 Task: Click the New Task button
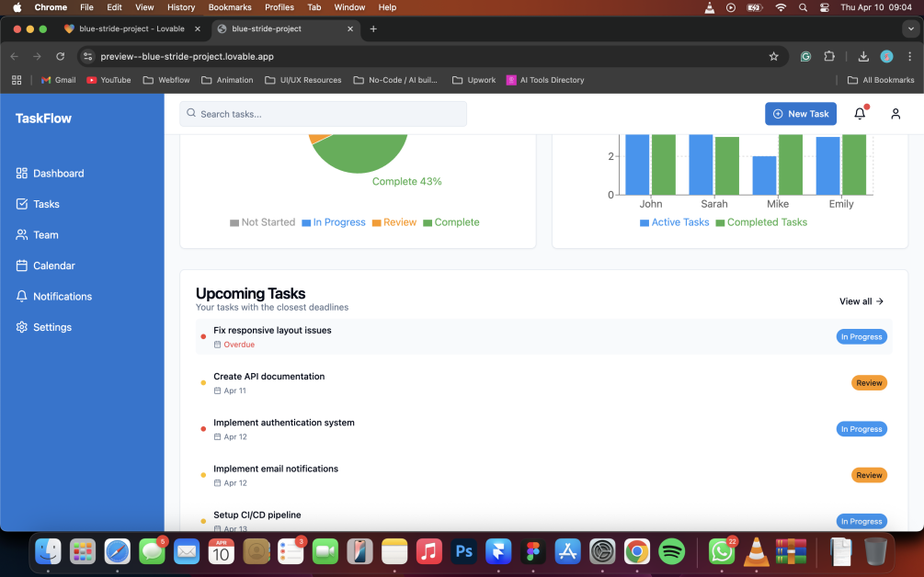[800, 114]
